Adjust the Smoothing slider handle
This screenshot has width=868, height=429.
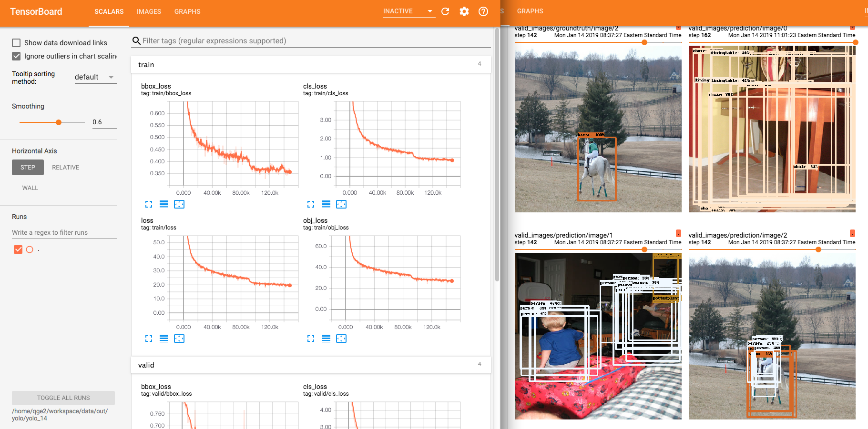59,122
